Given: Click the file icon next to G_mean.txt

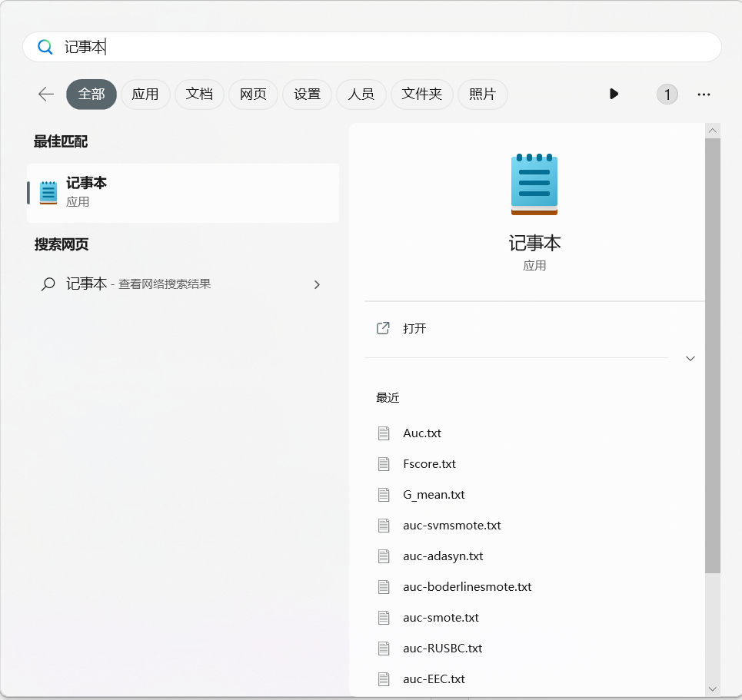Looking at the screenshot, I should pyautogui.click(x=384, y=495).
